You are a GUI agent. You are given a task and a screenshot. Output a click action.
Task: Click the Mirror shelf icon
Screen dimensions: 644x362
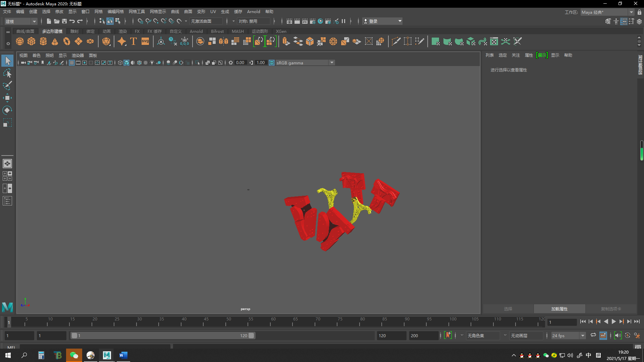pyautogui.click(x=223, y=42)
